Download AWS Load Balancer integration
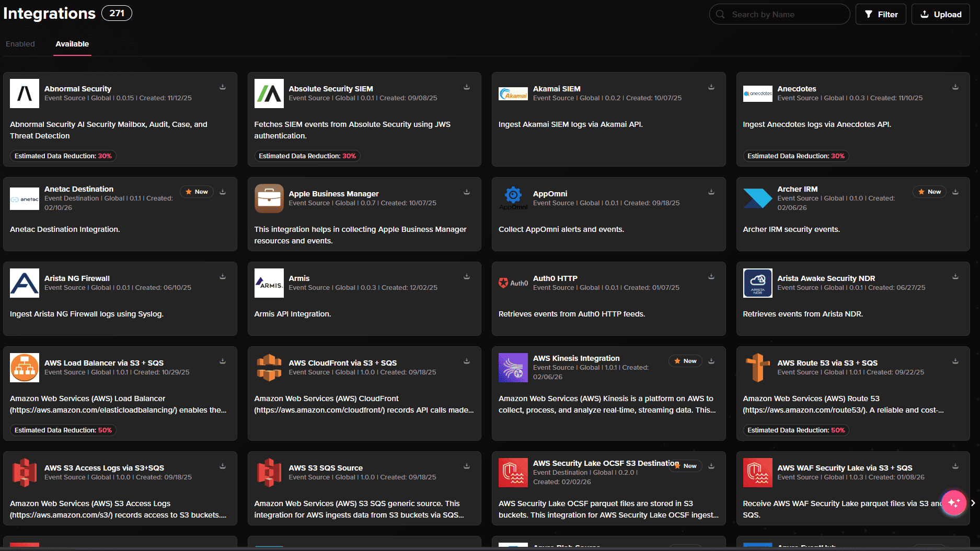Image resolution: width=980 pixels, height=551 pixels. [223, 361]
